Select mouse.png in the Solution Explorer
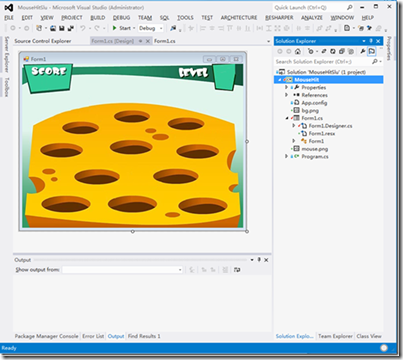 point(314,149)
